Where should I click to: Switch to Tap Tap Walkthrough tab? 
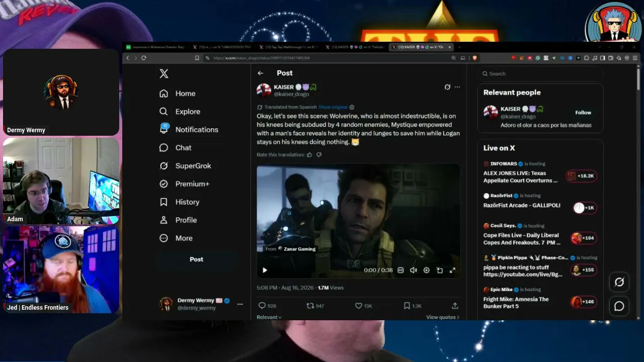288,47
